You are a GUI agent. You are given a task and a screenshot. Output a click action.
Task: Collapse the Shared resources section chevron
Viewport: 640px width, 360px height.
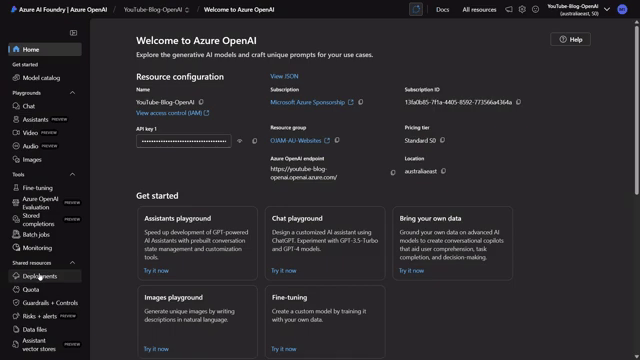pos(72,263)
